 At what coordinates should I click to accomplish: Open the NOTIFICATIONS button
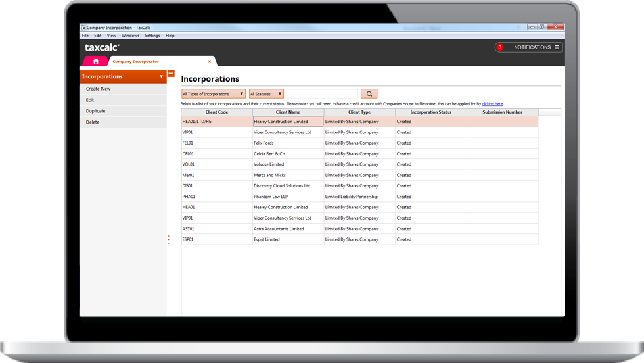click(x=528, y=47)
